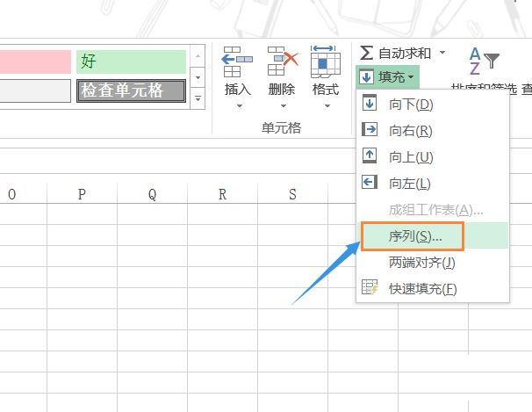Select column header Q

click(x=152, y=195)
